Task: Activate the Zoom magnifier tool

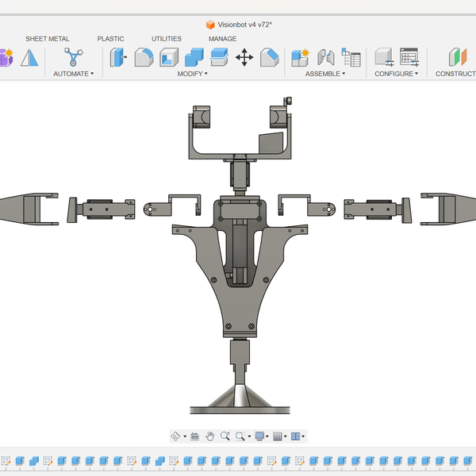Action: (x=225, y=436)
